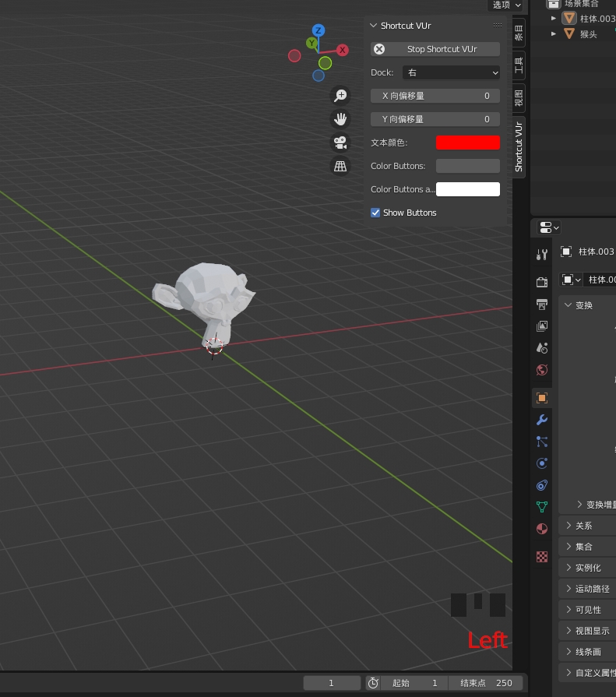This screenshot has height=697, width=616.
Task: Toggle camera view with the camera icon
Action: tap(340, 143)
